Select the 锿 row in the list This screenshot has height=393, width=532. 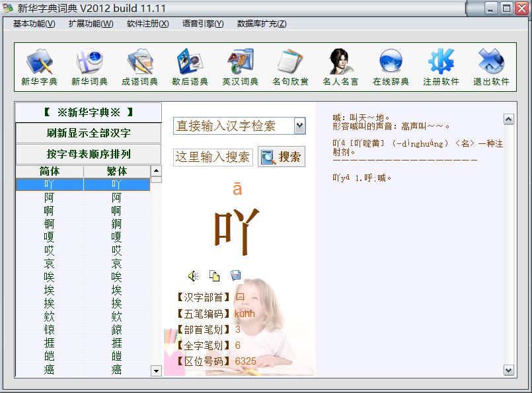pos(83,330)
